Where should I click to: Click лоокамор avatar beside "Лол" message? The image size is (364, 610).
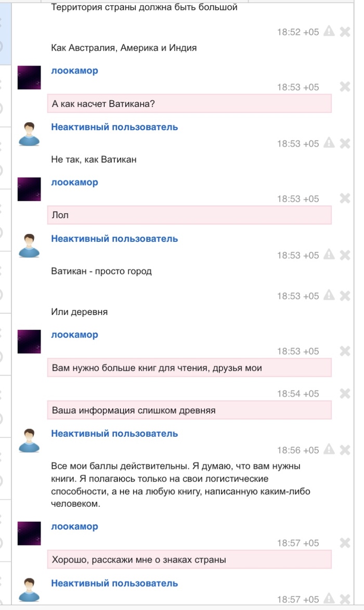29,189
